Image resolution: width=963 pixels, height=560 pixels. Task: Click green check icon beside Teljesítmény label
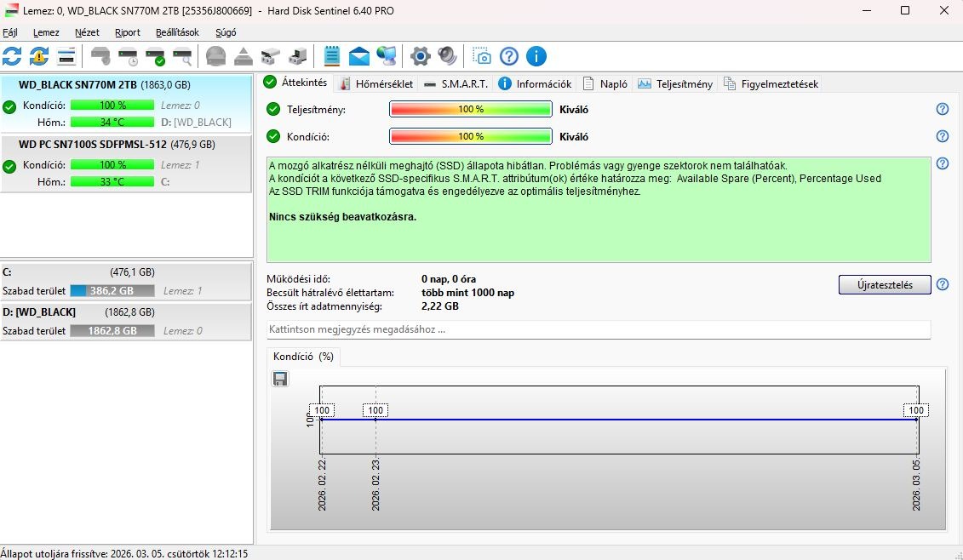pos(273,109)
